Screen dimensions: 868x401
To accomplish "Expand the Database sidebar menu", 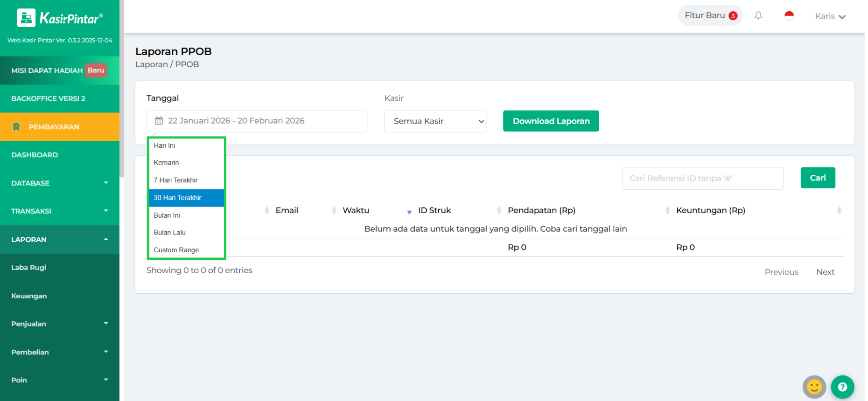I will tap(60, 183).
